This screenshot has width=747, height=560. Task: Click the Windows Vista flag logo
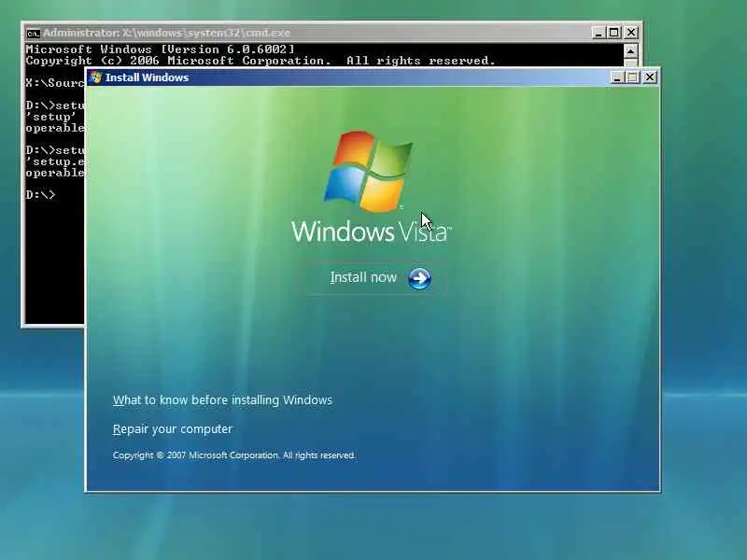tap(368, 172)
